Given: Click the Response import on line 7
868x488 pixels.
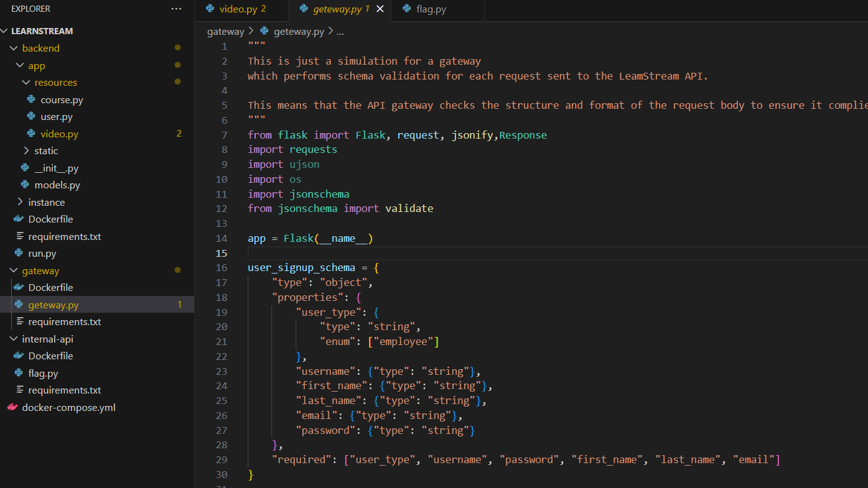Looking at the screenshot, I should [523, 135].
